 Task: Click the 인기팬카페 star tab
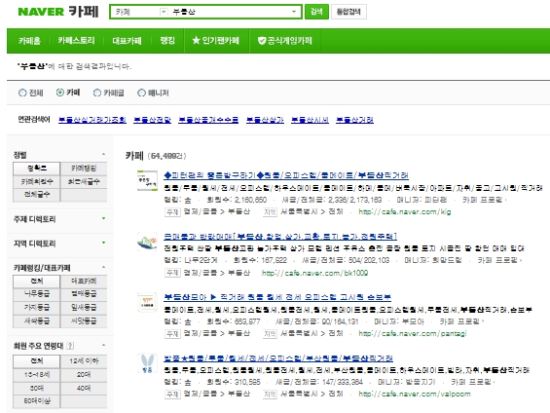[x=216, y=41]
